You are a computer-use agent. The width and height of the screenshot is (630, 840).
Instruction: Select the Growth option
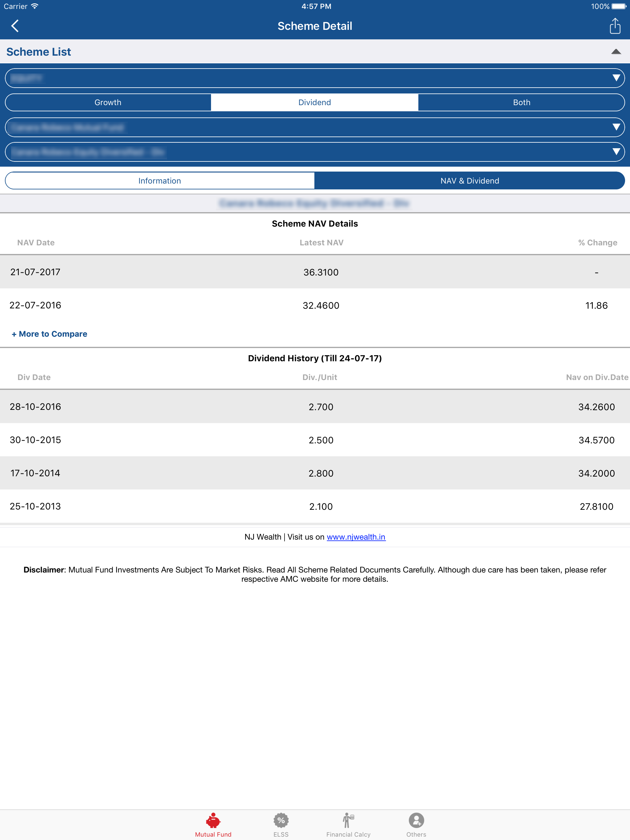click(108, 102)
